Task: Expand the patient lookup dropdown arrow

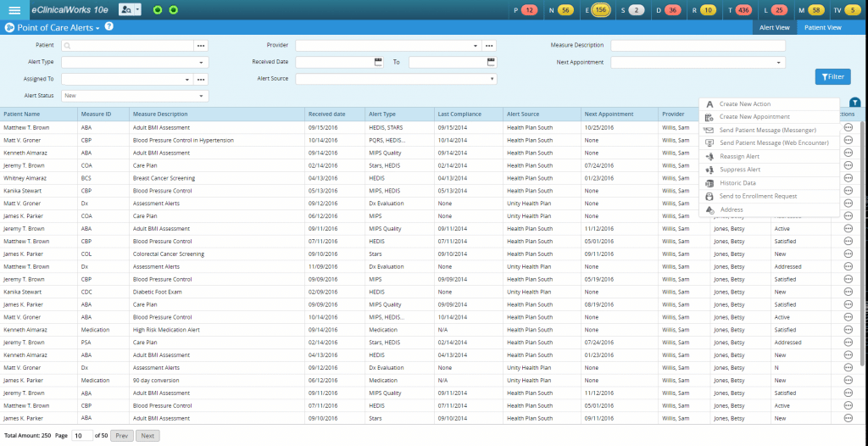Action: coord(138,10)
